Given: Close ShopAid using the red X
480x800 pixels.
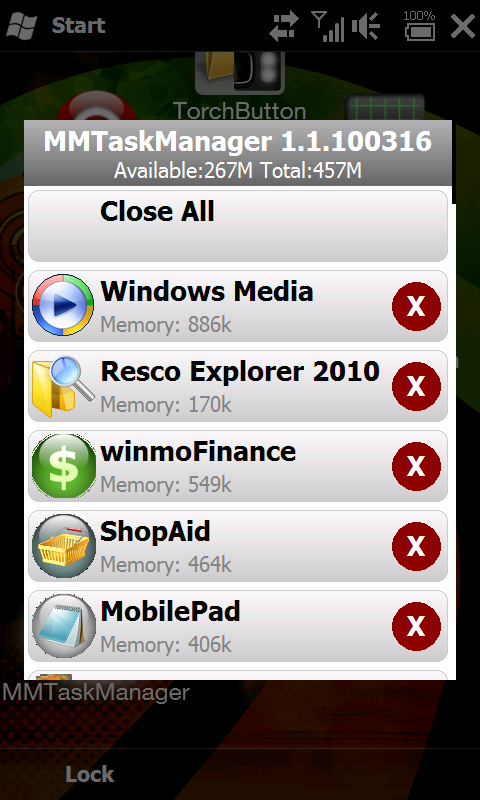Looking at the screenshot, I should coord(416,546).
